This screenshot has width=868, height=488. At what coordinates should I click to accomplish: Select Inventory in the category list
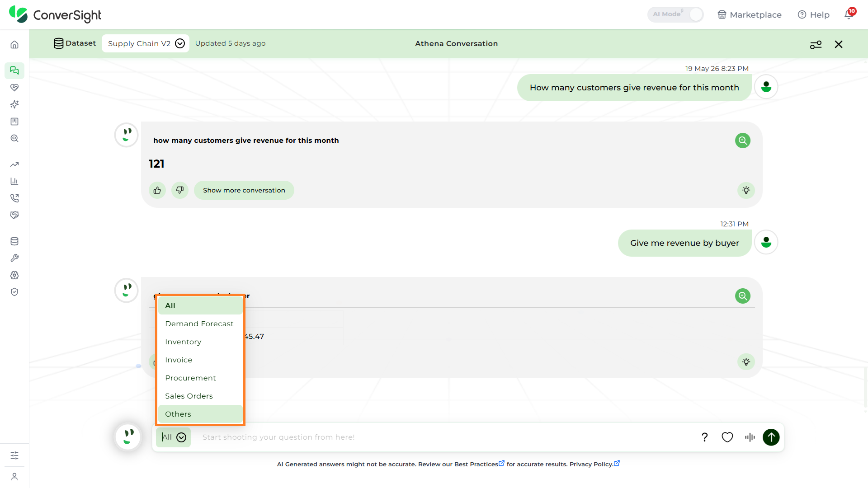[x=200, y=342]
